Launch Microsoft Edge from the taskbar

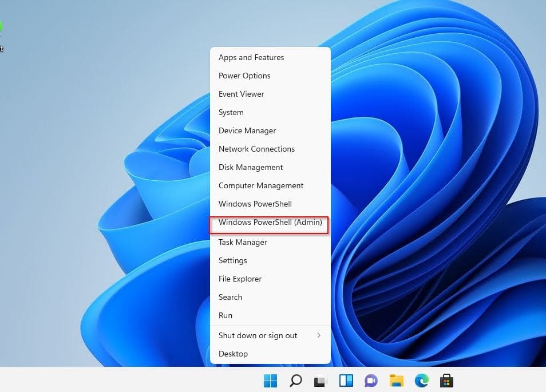(421, 381)
